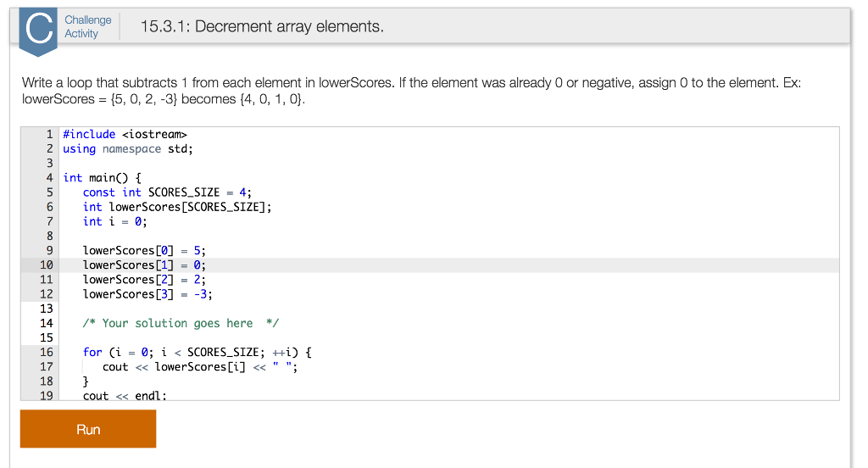Click code line 'lowerScores[3] = -3;'

coord(147,294)
